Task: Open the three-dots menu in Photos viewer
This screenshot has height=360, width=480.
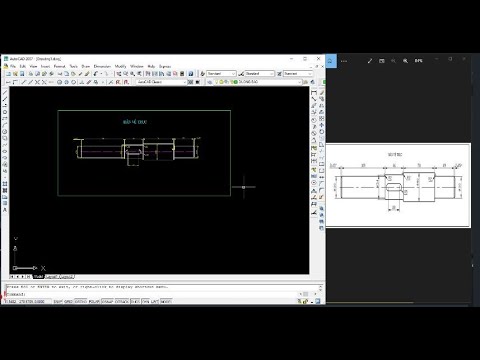Action: (x=344, y=61)
